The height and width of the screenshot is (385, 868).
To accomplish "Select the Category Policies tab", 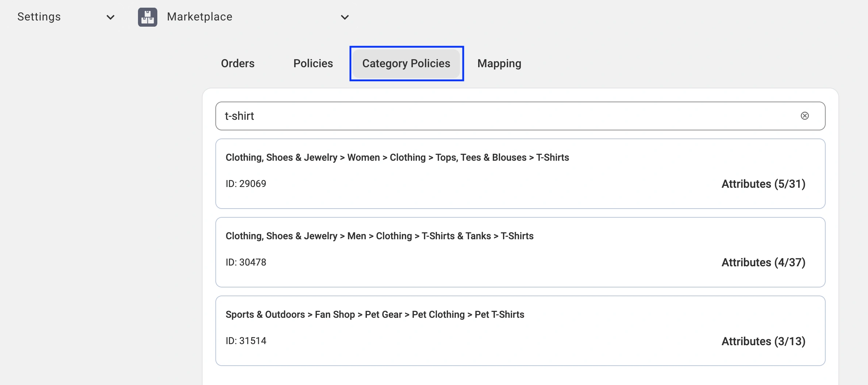I will coord(406,64).
